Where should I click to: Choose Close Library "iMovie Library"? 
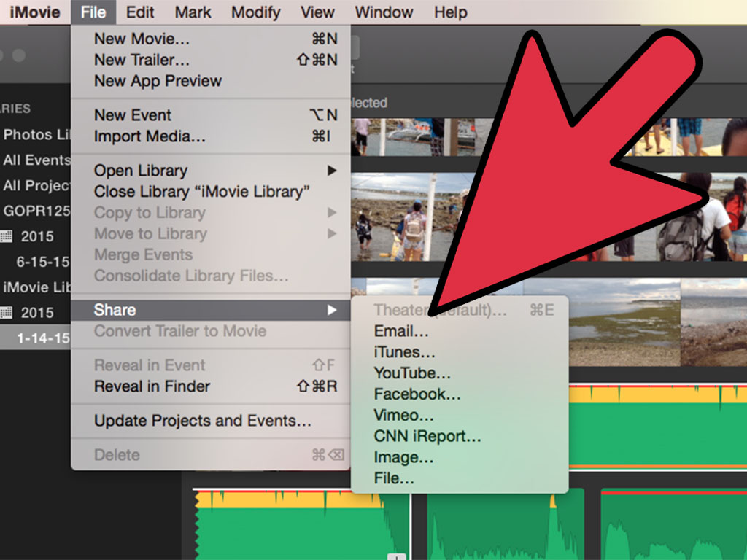pyautogui.click(x=211, y=192)
